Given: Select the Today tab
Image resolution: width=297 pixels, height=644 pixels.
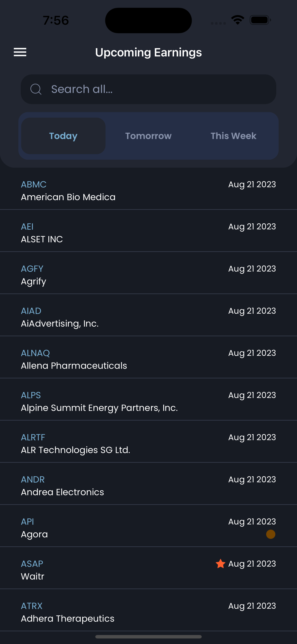Looking at the screenshot, I should pyautogui.click(x=63, y=136).
